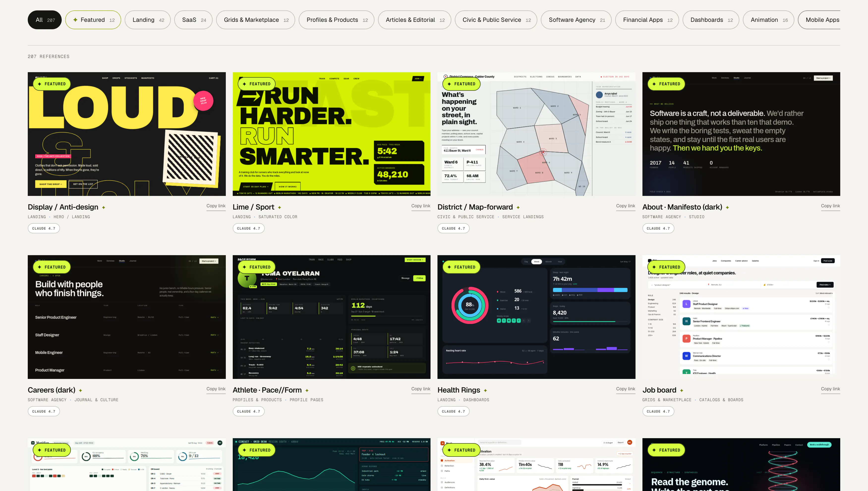868x491 pixels.
Task: Click 'LANDING · SATURATED COLOR' category text
Action: tap(265, 217)
